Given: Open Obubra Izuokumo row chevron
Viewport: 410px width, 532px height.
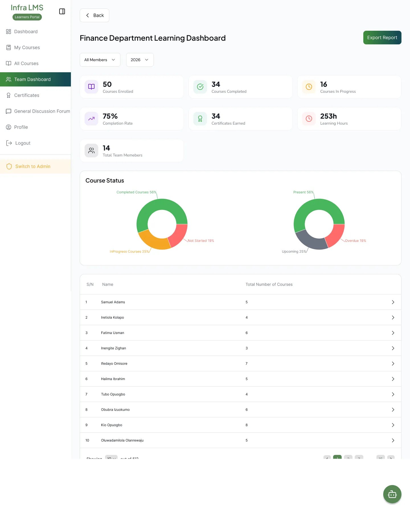Looking at the screenshot, I should (x=393, y=410).
